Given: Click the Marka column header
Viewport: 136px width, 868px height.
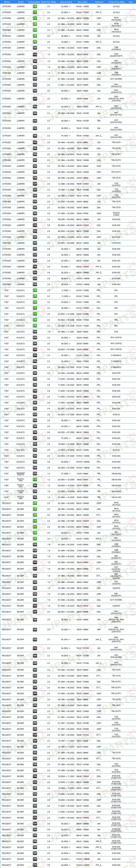Looking at the screenshot, I should (7, 2).
